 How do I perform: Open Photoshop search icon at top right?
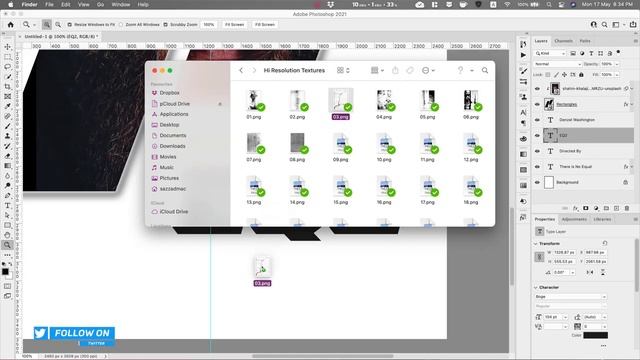click(x=604, y=24)
